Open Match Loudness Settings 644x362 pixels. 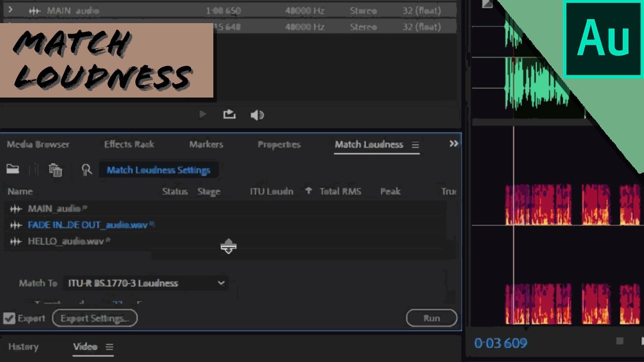click(158, 170)
